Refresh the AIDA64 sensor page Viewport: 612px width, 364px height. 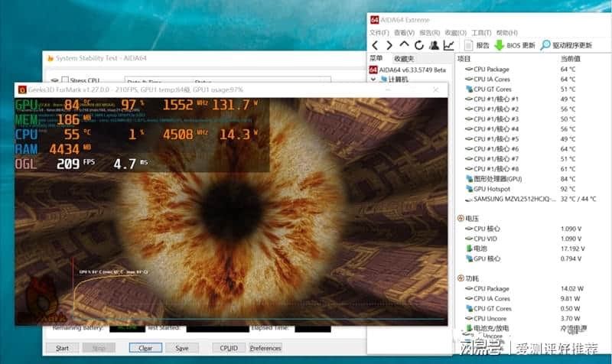(419, 45)
